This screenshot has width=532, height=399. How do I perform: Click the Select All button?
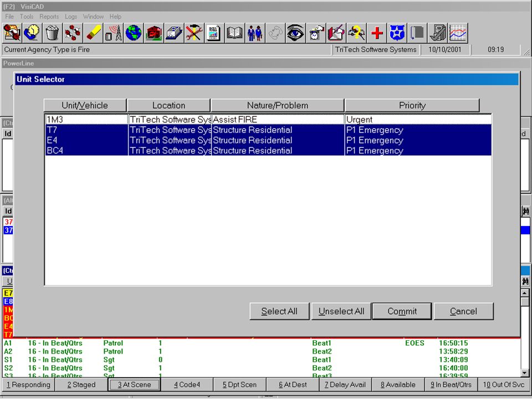click(279, 311)
